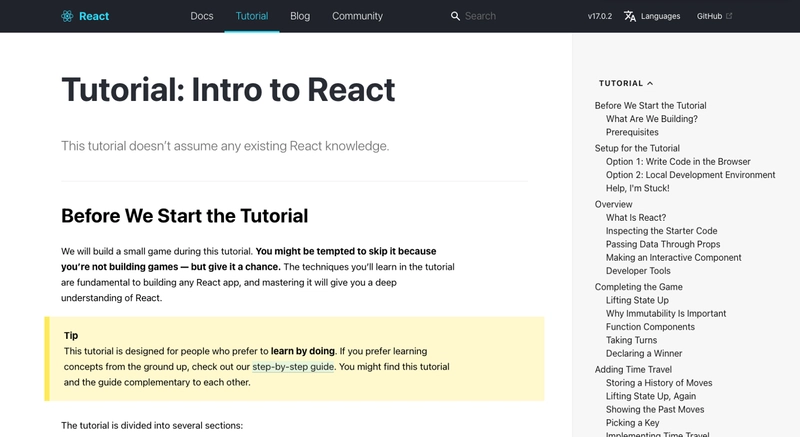Click the React wordmark in header
Screen dimensions: 800x437
94,16
